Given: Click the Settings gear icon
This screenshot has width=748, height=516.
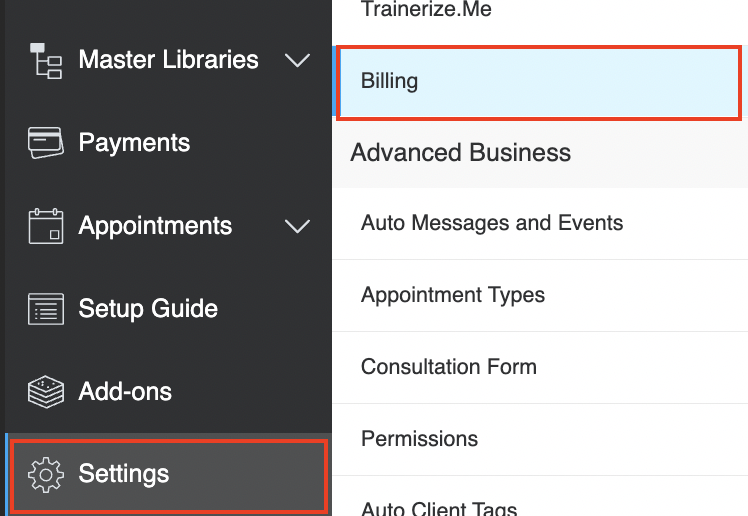Looking at the screenshot, I should click(45, 475).
